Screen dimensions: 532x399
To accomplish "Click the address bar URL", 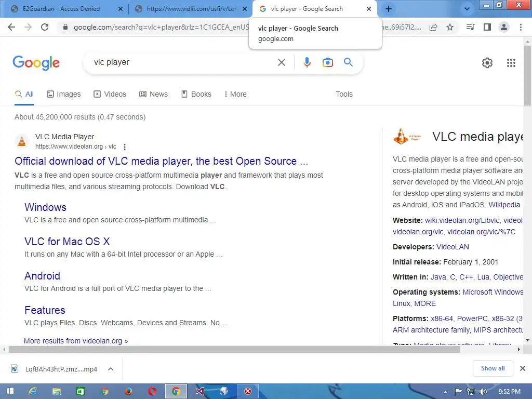I will point(161,27).
